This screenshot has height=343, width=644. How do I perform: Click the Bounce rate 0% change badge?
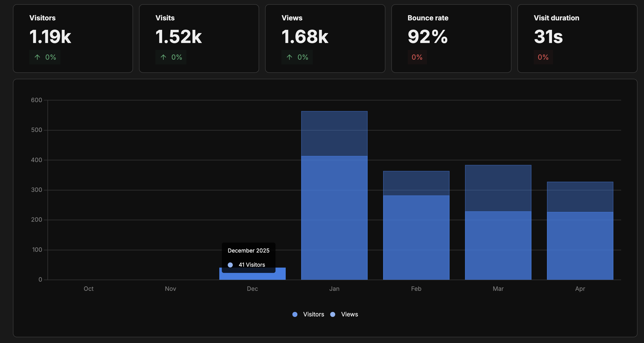click(417, 57)
